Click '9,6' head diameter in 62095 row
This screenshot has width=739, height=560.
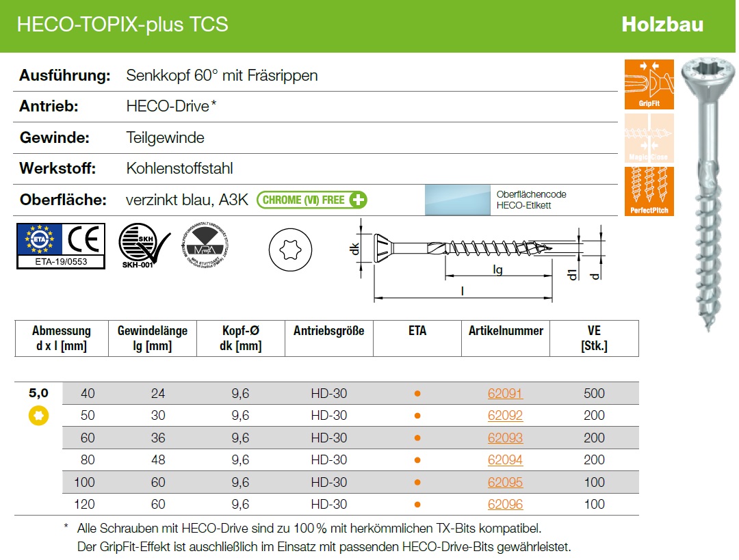coord(240,482)
